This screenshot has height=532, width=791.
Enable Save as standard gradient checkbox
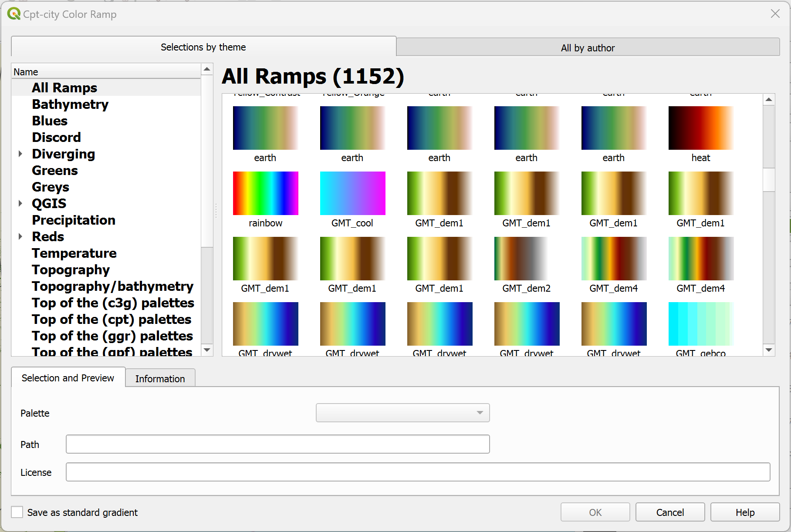pyautogui.click(x=17, y=512)
